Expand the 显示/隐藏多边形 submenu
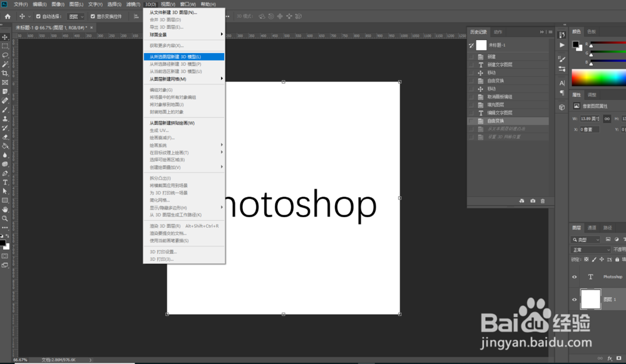Screen dimensions: 626x364 183,207
